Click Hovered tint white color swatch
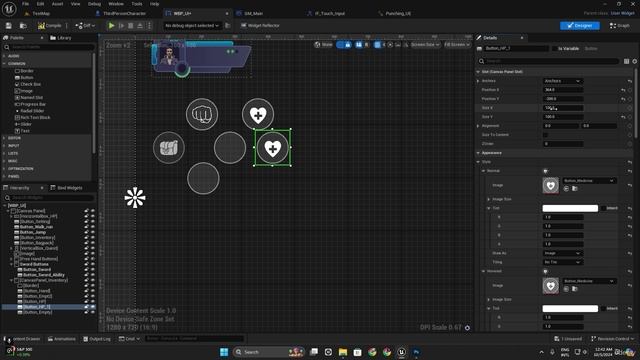This screenshot has width=640, height=360. point(570,309)
